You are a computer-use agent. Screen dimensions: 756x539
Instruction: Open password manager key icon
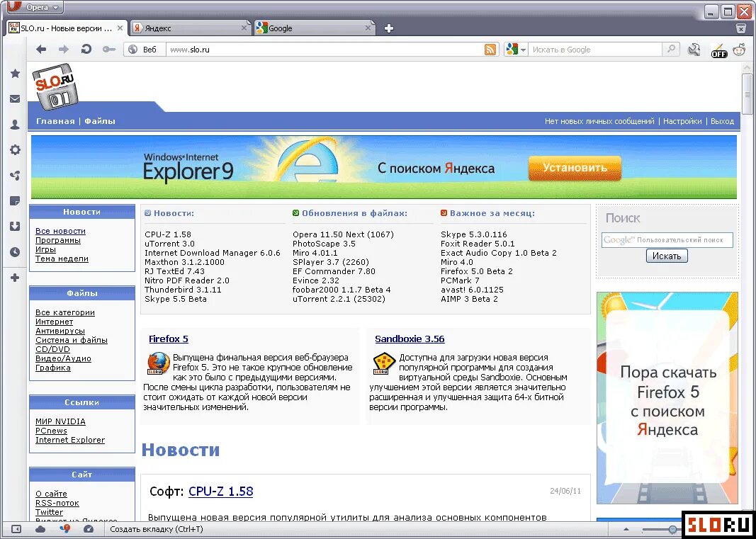pyautogui.click(x=109, y=49)
